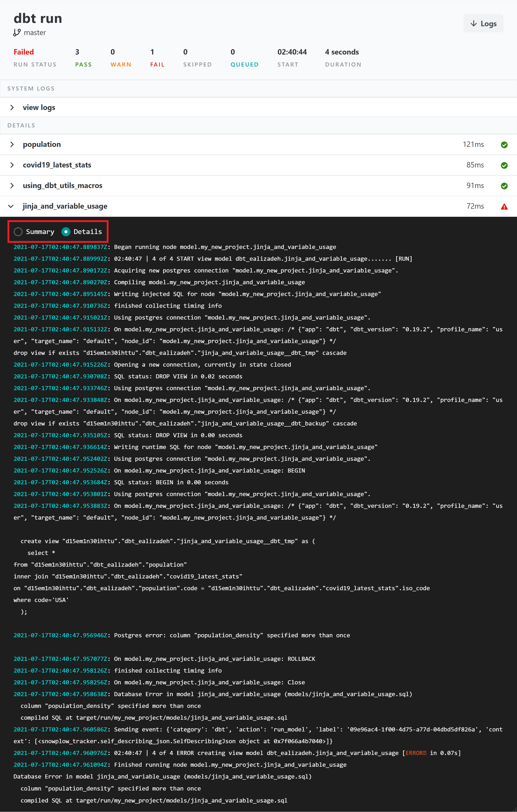Click the download arrow icon in Logs button
Screen dimensions: 517x812
(x=474, y=24)
